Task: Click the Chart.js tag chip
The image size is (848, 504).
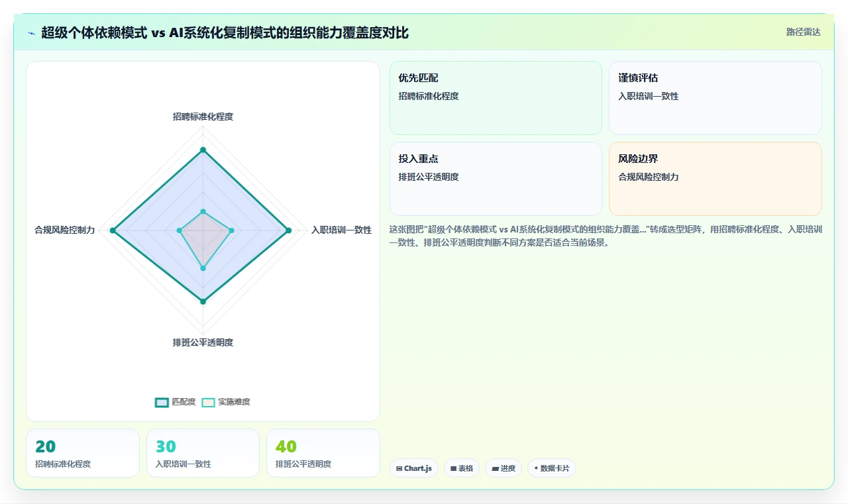Action: point(414,468)
